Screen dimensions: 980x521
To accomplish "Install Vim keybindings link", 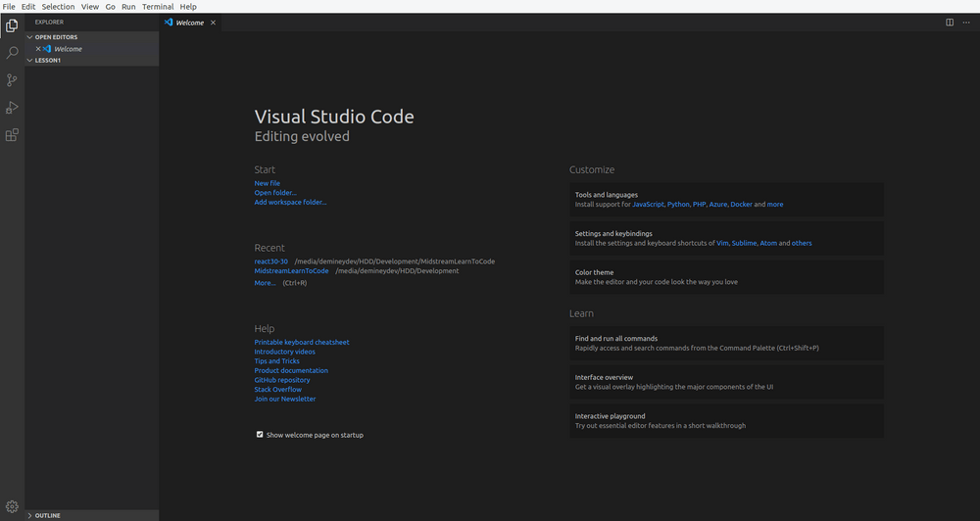I will point(722,243).
